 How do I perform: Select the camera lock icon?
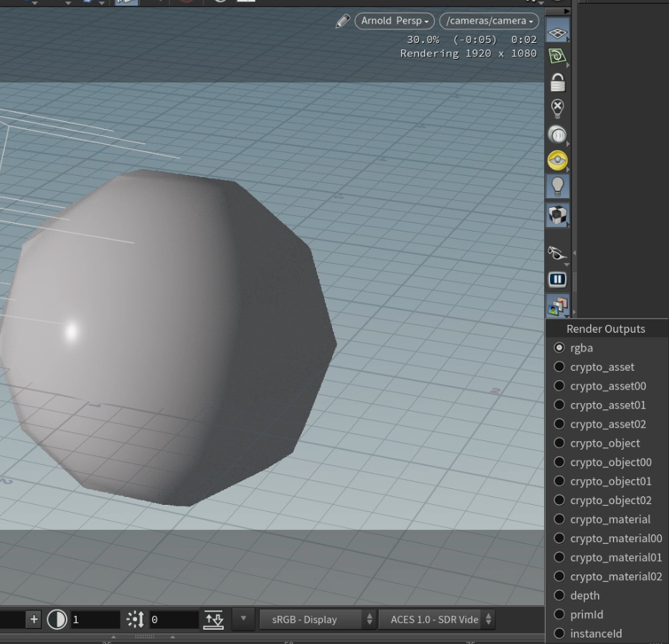click(x=557, y=81)
